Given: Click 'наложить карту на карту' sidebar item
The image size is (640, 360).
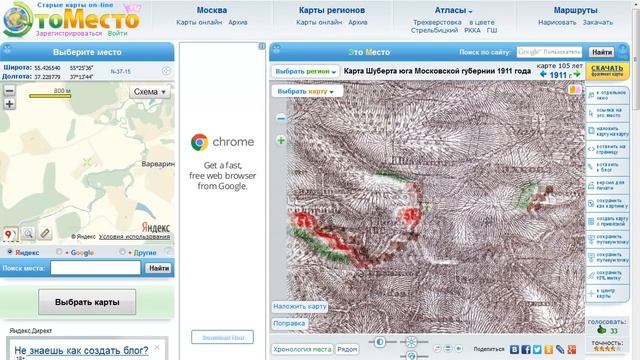Looking at the screenshot, I should 607,131.
